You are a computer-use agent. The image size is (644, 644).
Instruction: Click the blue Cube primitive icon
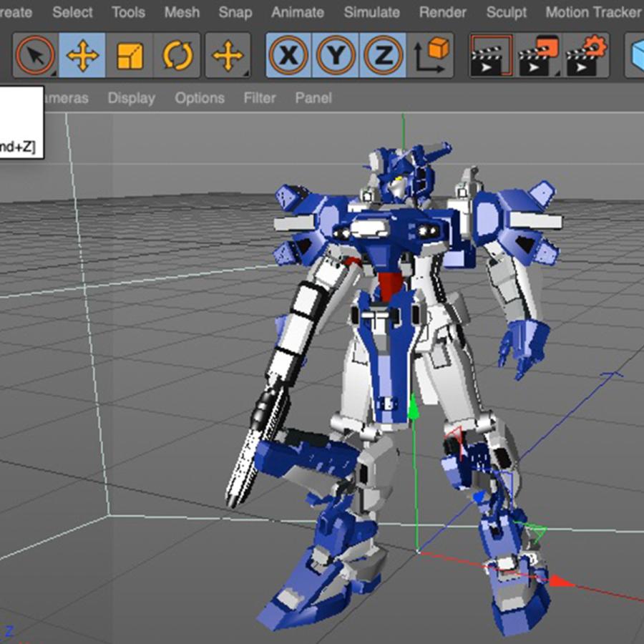point(635,56)
